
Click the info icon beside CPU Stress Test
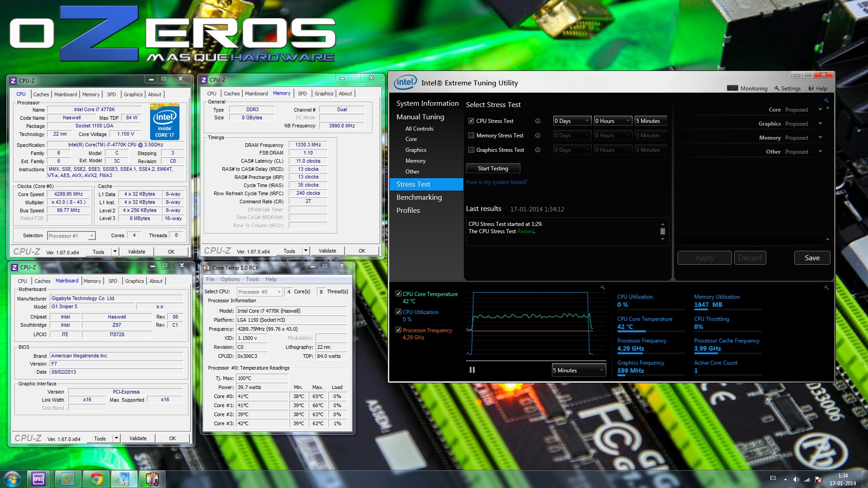[538, 121]
